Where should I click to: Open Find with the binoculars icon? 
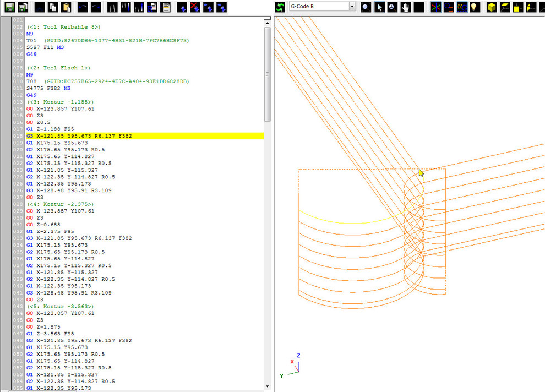coord(112,7)
